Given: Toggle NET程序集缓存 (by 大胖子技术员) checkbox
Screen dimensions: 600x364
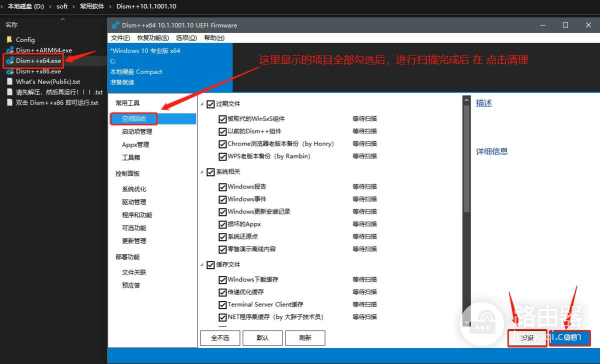Looking at the screenshot, I should point(222,317).
